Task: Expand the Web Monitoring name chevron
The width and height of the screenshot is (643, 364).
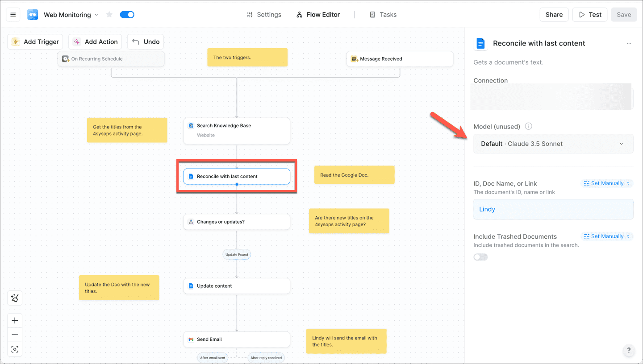Action: [96, 15]
